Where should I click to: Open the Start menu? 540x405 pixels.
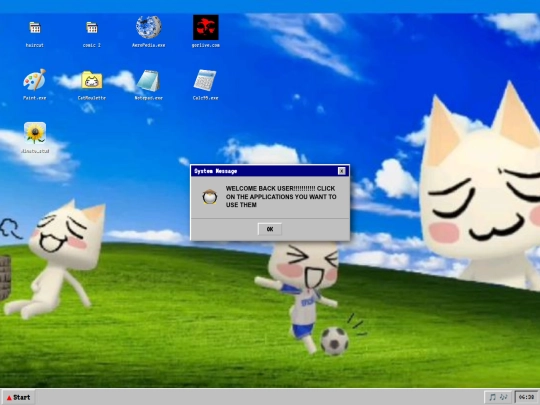(18, 397)
